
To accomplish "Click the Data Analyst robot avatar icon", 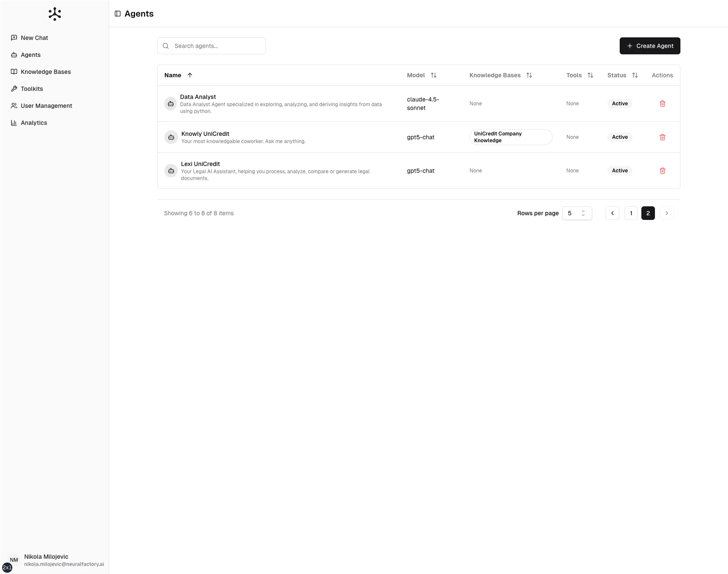I will pyautogui.click(x=171, y=104).
